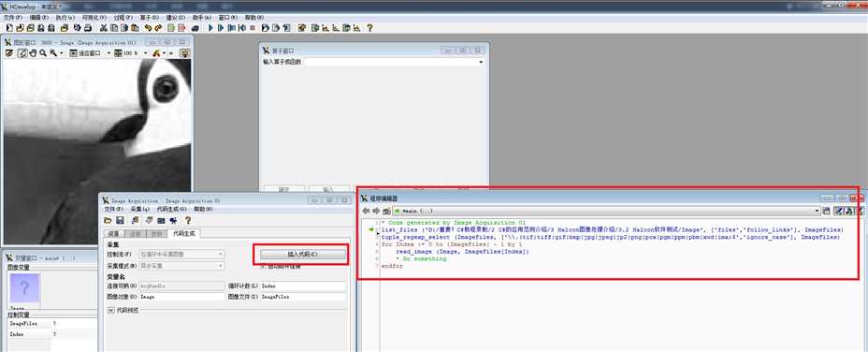Click the list_files code line in editor
The height and width of the screenshot is (352, 868).
613,229
